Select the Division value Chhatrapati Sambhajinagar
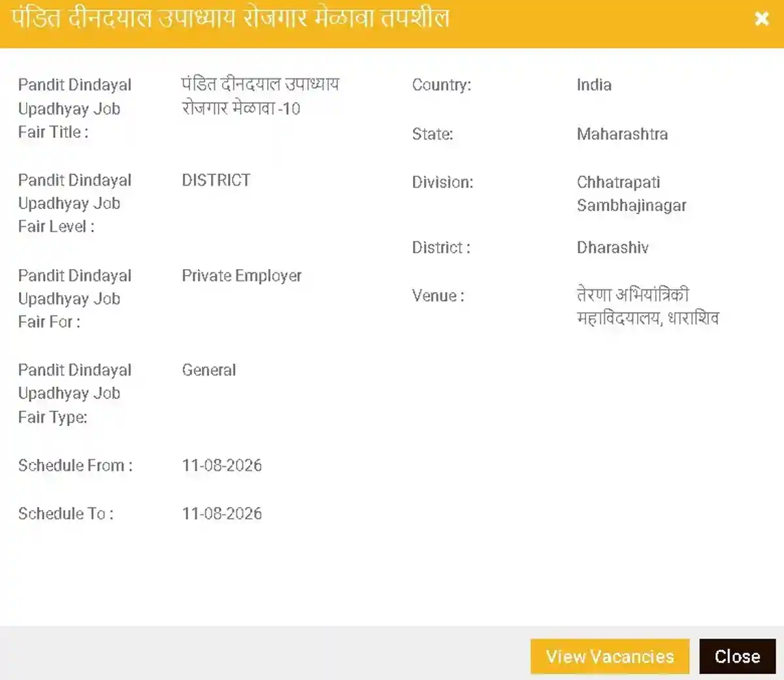This screenshot has width=784, height=680. pyautogui.click(x=631, y=194)
